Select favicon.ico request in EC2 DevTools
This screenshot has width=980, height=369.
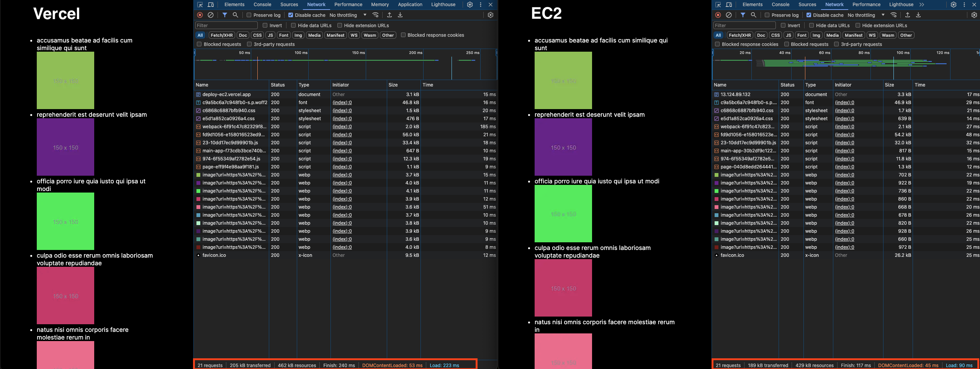tap(846, 255)
